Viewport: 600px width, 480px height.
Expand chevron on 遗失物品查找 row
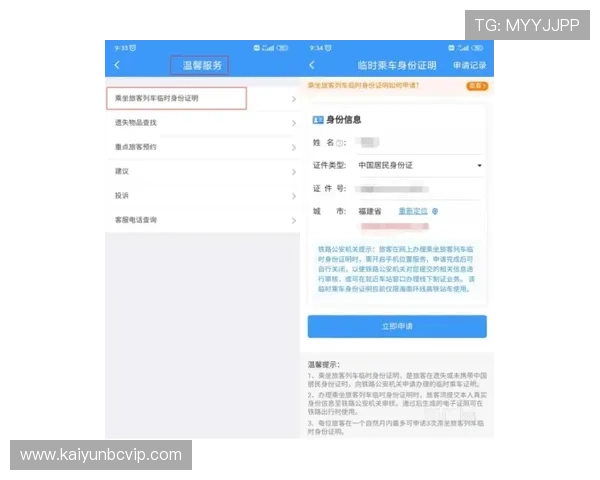(x=293, y=123)
